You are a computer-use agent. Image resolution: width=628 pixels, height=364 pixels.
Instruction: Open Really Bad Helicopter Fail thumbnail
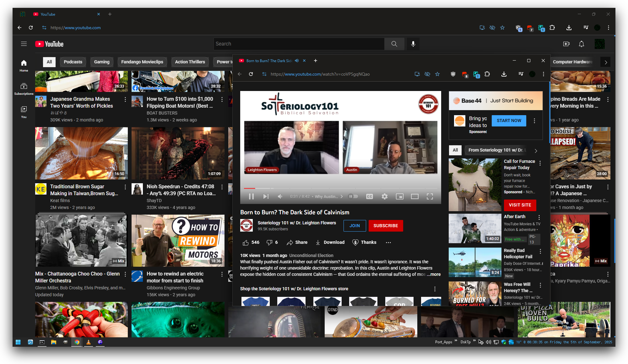point(475,262)
